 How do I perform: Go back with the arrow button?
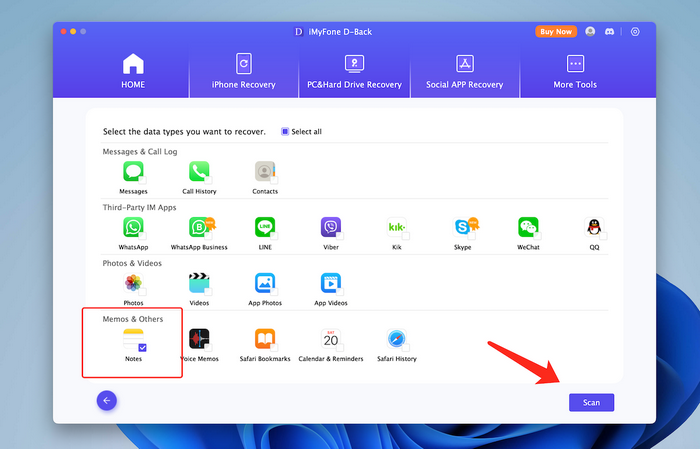tap(107, 400)
